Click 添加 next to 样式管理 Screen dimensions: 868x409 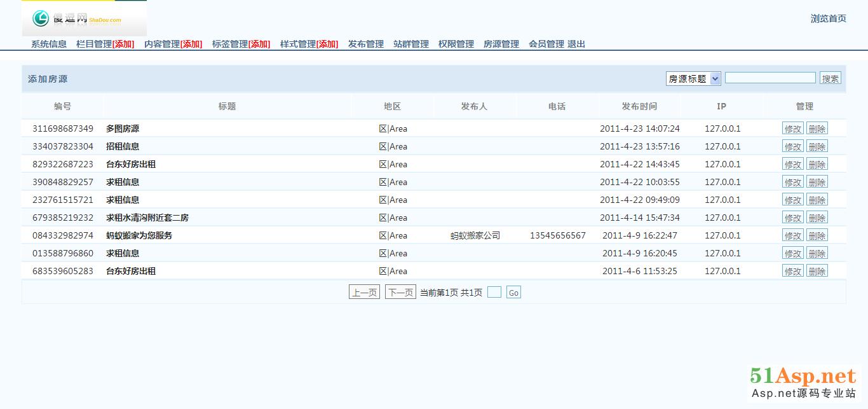pyautogui.click(x=327, y=44)
